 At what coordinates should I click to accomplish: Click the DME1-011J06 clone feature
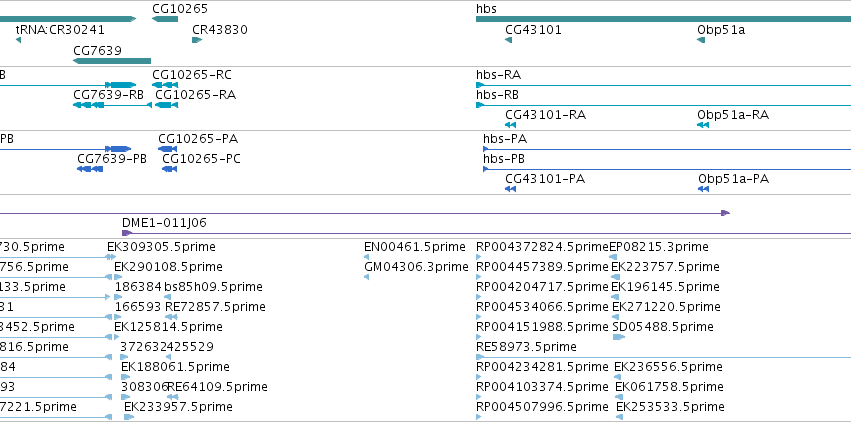tap(486, 233)
